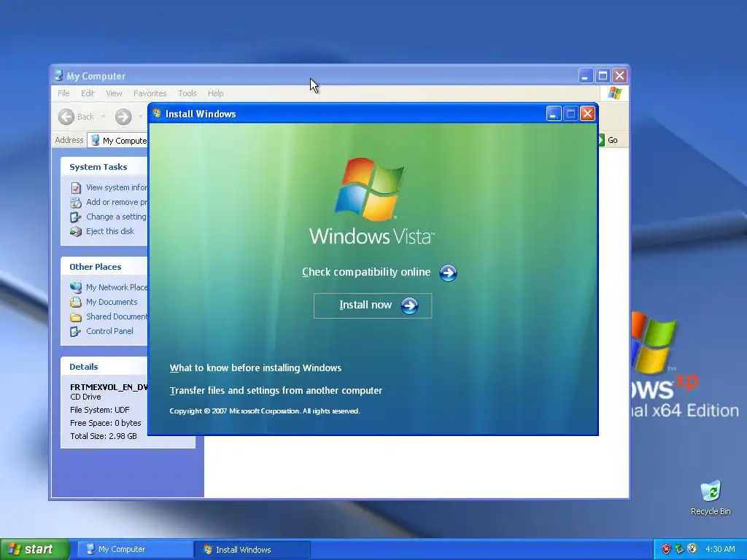Switch to My Computer taskbar button
The image size is (747, 560).
tap(135, 550)
